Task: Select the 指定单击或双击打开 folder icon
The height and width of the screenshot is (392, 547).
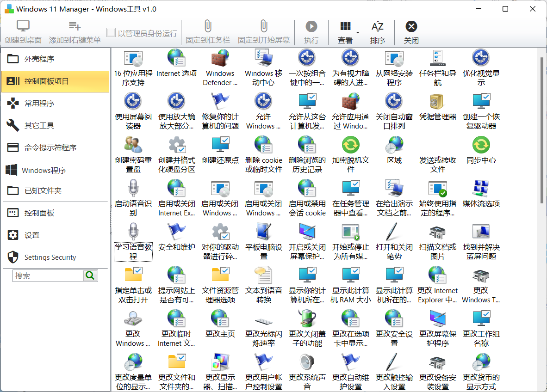Action: tap(133, 275)
